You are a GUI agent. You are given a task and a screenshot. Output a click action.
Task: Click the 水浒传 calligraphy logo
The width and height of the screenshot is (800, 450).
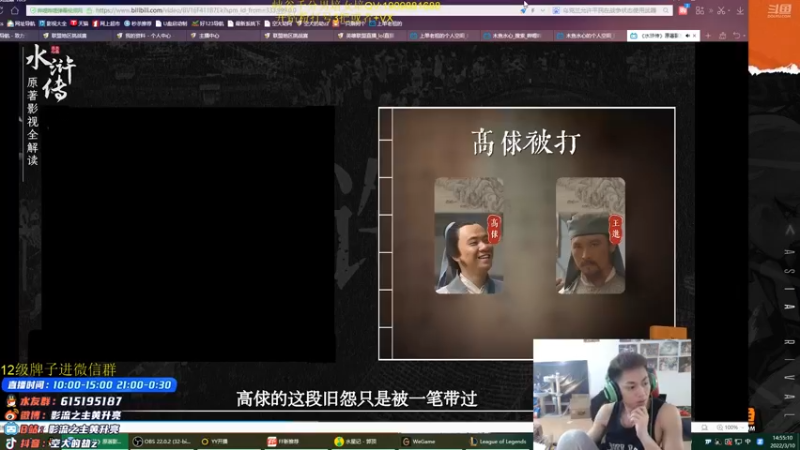pos(51,72)
